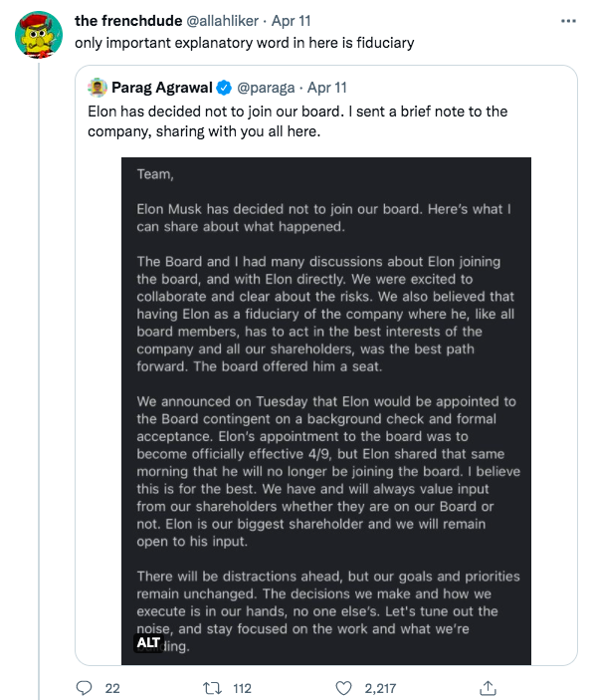Open the frenchdude display name link

(128, 21)
